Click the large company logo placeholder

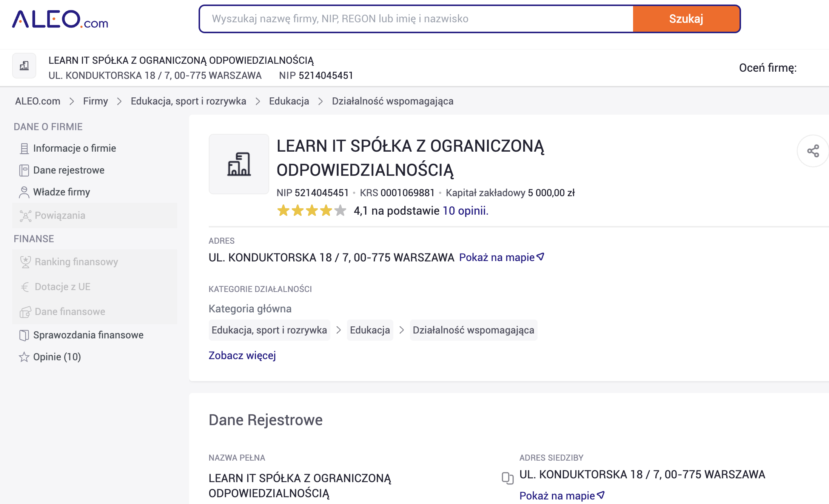point(239,164)
